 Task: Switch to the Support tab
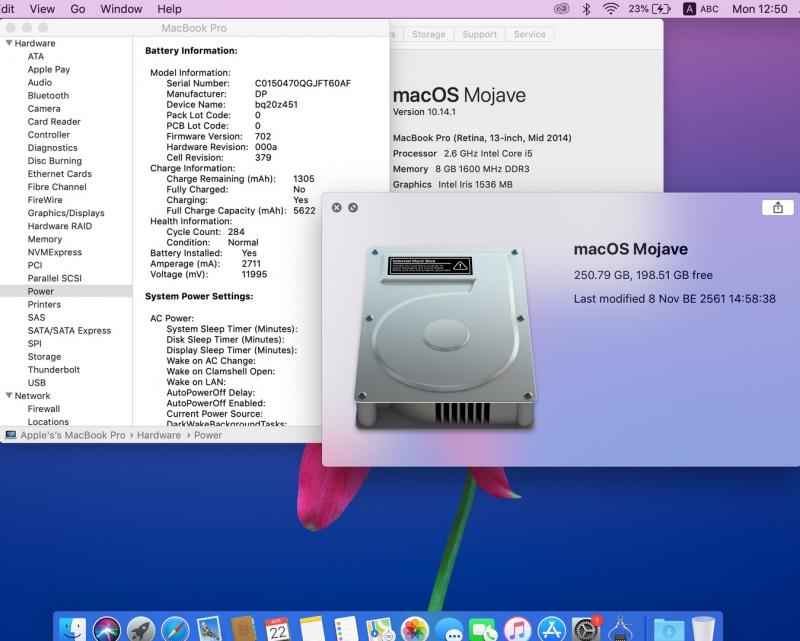[479, 34]
